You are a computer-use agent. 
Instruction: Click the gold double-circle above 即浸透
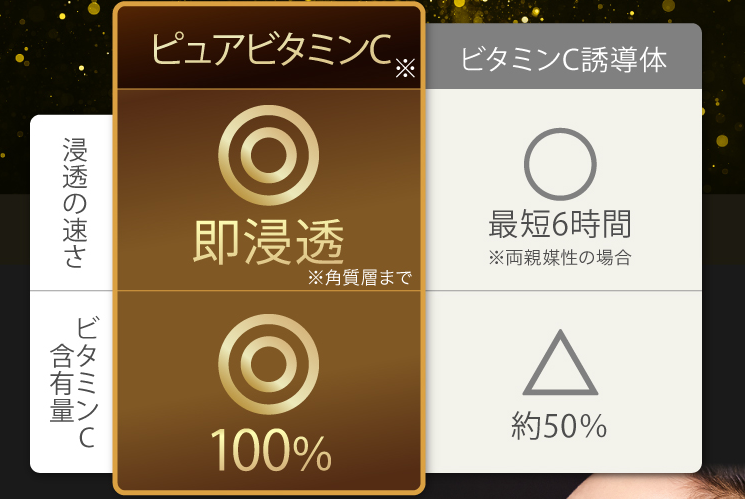click(x=269, y=155)
